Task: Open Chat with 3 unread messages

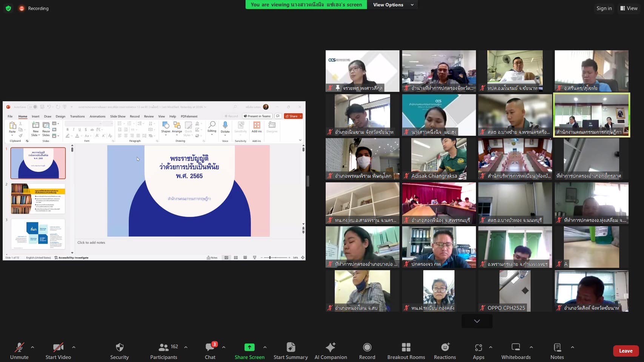Action: coord(210,351)
